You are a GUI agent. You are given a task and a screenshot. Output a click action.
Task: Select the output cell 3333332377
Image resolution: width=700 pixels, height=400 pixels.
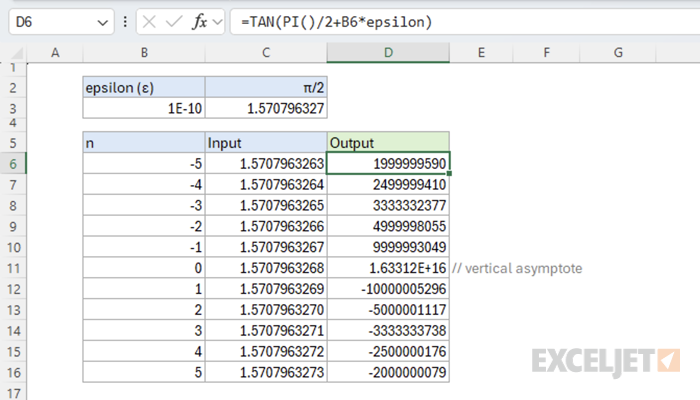388,205
